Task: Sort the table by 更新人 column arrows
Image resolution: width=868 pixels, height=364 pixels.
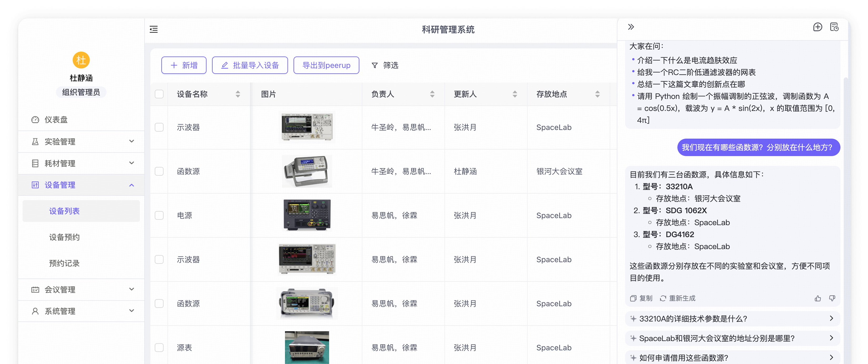Action: 515,94
